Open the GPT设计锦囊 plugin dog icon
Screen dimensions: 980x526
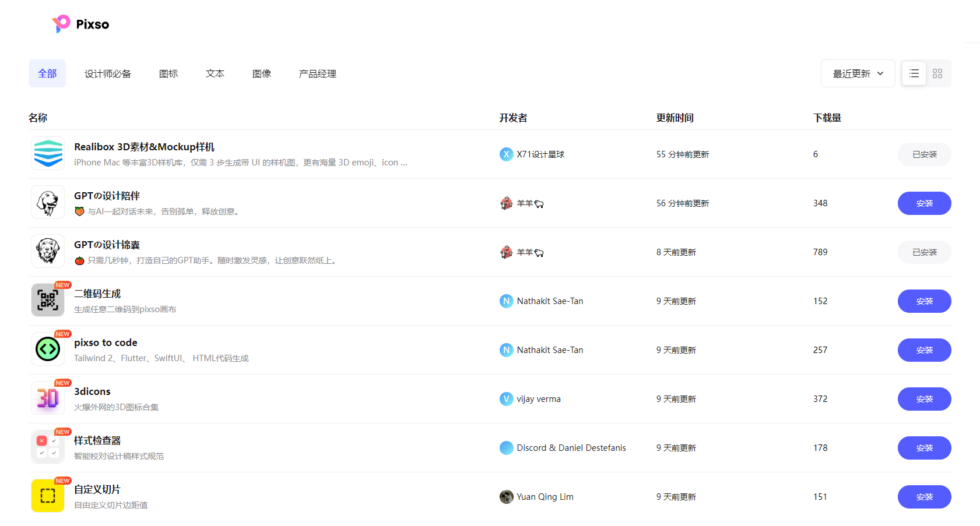pyautogui.click(x=48, y=251)
